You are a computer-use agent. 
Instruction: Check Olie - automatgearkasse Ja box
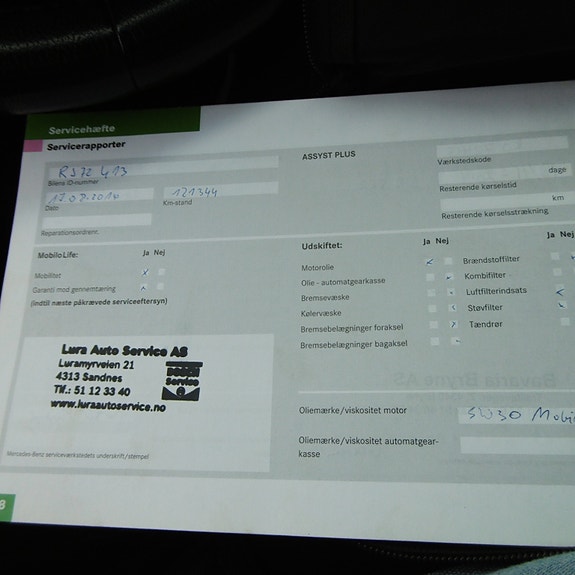point(431,277)
